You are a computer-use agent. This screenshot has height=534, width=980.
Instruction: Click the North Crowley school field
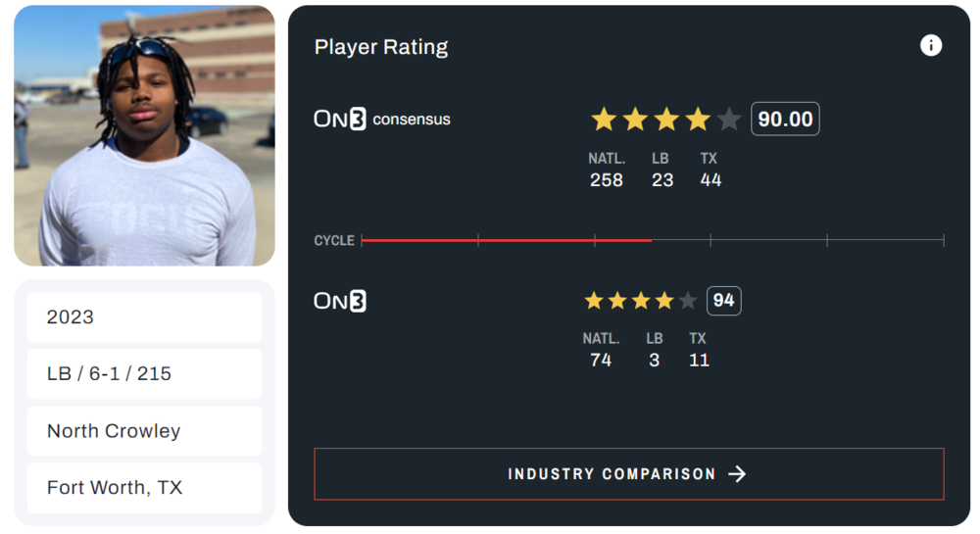[x=144, y=431]
